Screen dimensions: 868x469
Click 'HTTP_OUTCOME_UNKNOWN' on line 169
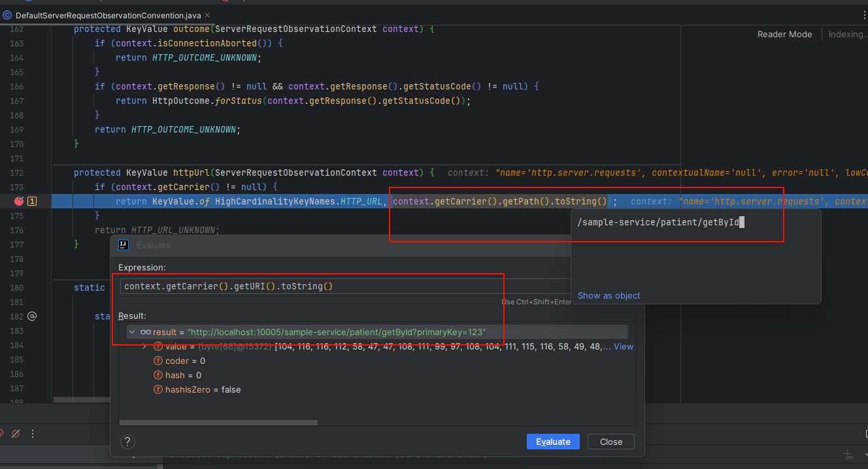click(184, 129)
